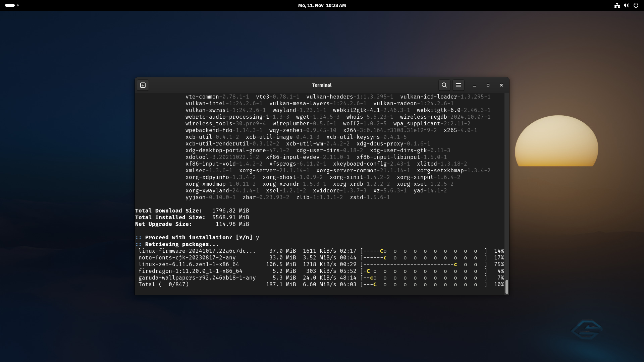The width and height of the screenshot is (644, 362).
Task: Open the terminal search icon
Action: [x=444, y=85]
